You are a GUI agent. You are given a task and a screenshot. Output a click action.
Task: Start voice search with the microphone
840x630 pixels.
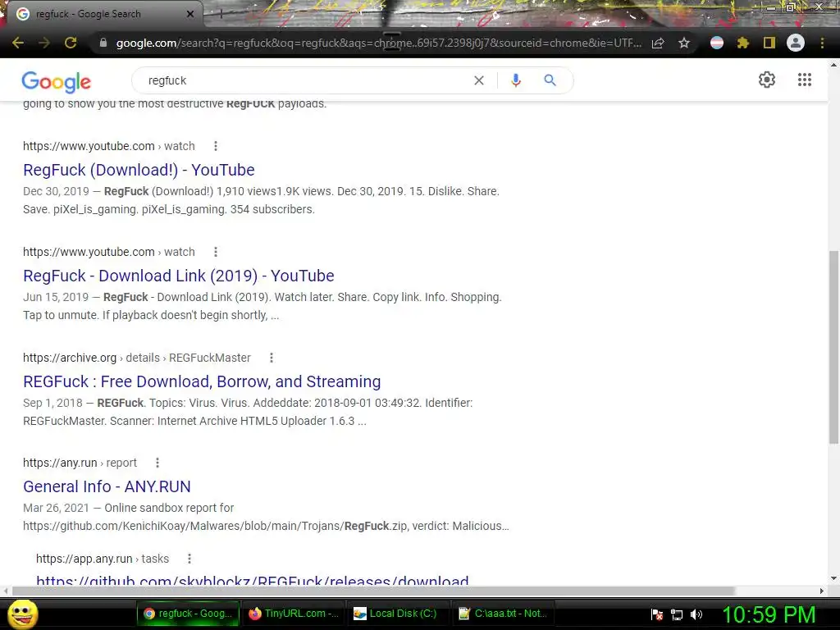click(x=516, y=80)
